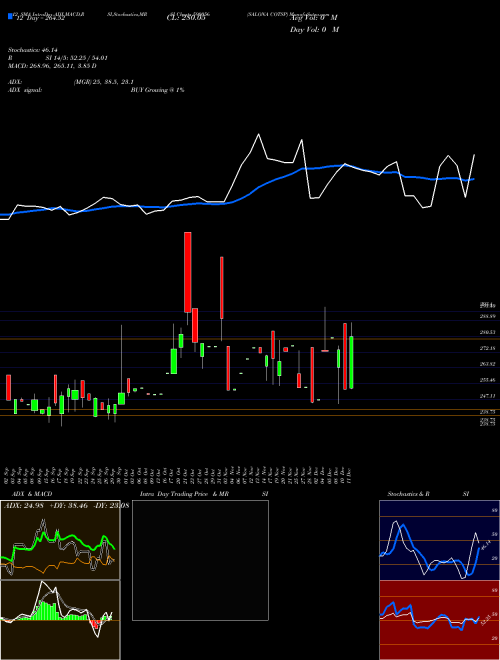Click the 'Day Vol: 0 M' label

coord(314,30)
